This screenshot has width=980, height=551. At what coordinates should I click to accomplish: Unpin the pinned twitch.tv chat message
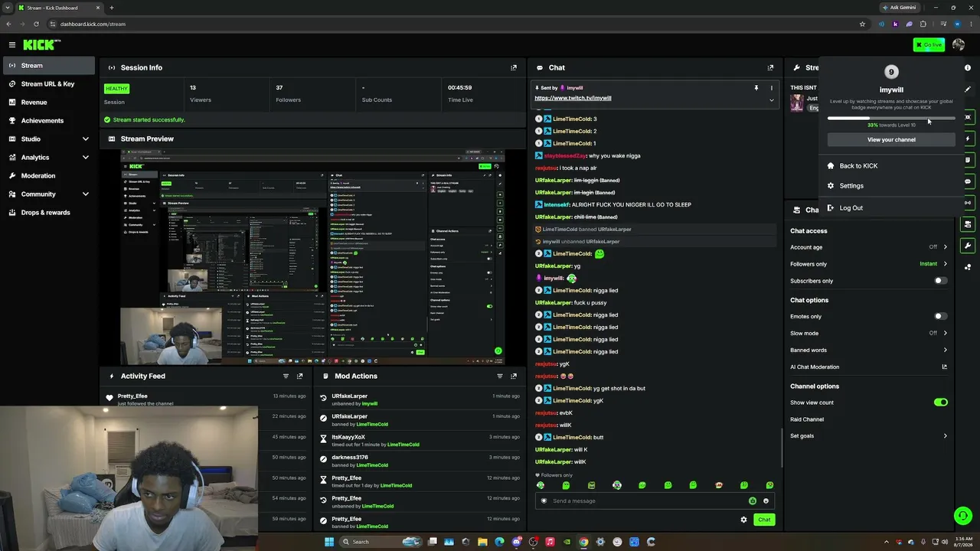pos(756,88)
